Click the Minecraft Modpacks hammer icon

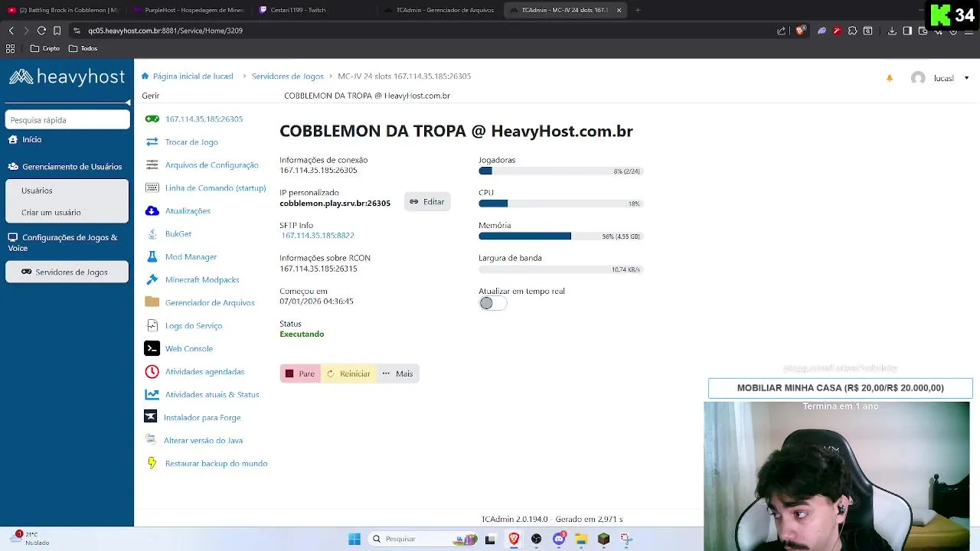[152, 279]
